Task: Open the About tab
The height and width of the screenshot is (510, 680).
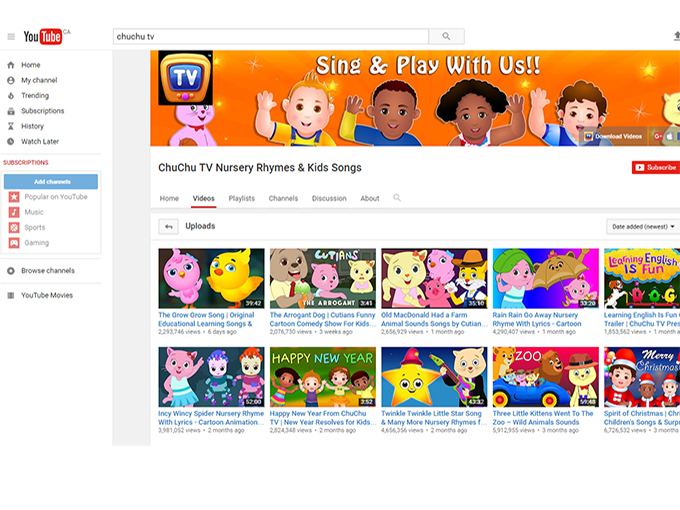Action: coord(370,198)
